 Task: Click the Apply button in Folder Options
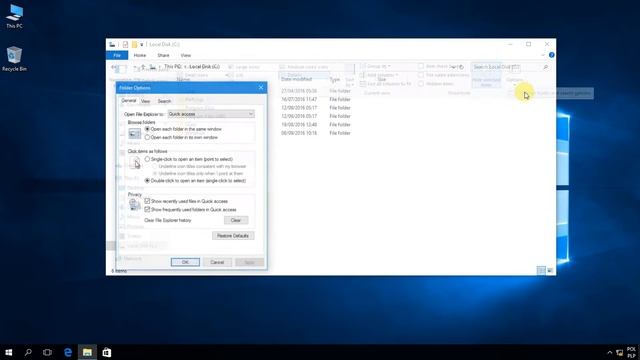(x=249, y=262)
